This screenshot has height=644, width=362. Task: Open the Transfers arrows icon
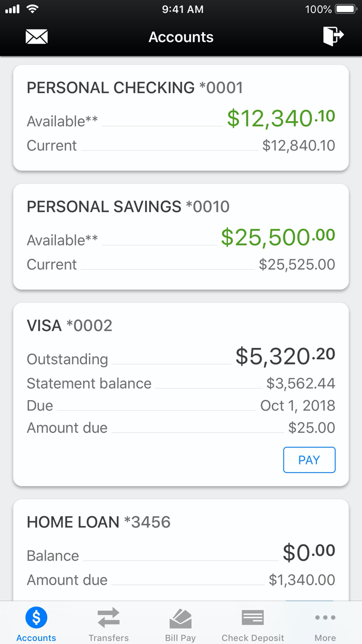click(x=108, y=617)
